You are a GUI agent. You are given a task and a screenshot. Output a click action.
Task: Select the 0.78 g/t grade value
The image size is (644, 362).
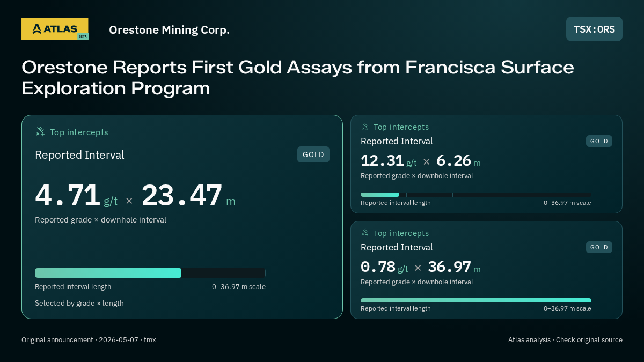tap(384, 267)
